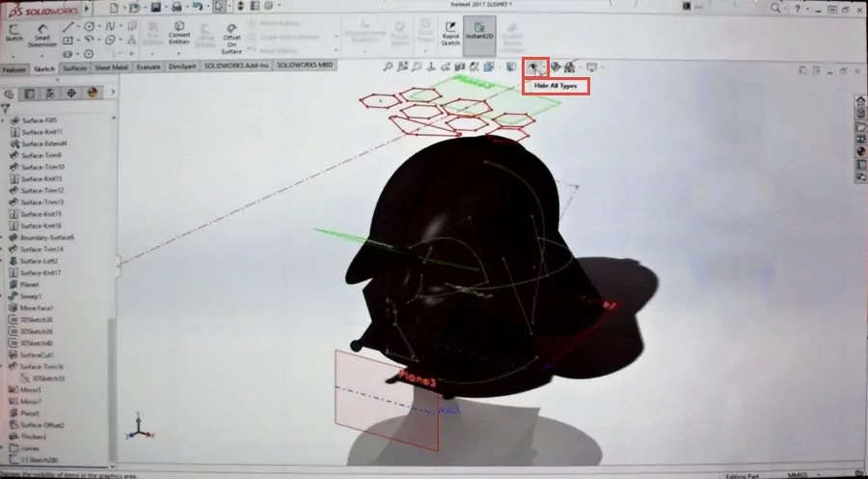Click the Save icon
Screen dimensions: 868x479
[x=155, y=7]
